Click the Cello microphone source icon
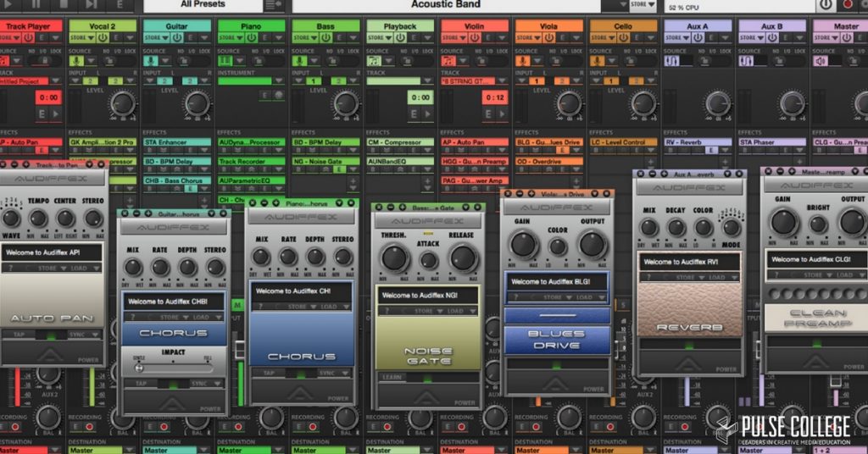Image resolution: width=868 pixels, height=454 pixels. click(x=598, y=60)
